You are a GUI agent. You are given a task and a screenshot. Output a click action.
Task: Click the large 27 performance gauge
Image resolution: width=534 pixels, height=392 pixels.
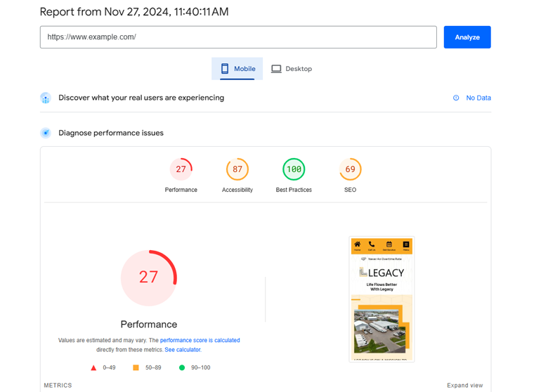(x=149, y=278)
